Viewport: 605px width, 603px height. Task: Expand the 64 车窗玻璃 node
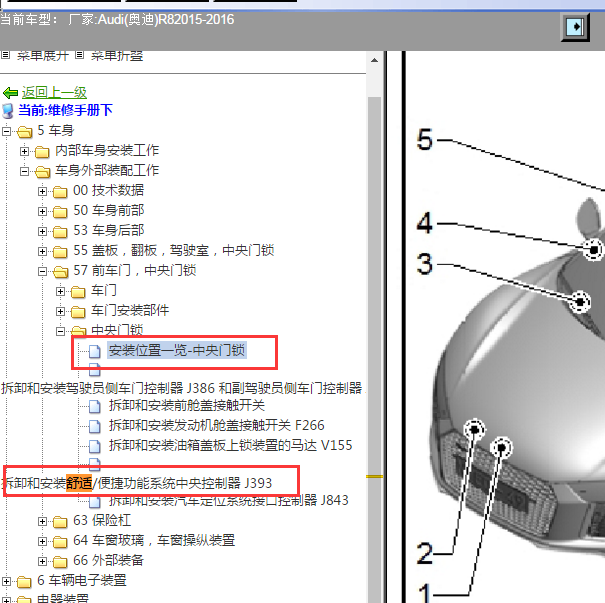click(43, 541)
